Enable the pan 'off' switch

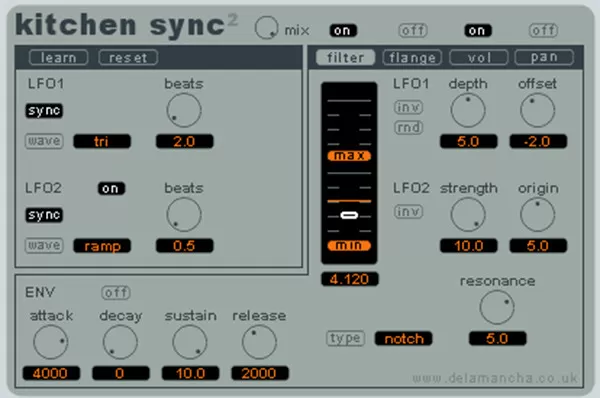tap(543, 30)
